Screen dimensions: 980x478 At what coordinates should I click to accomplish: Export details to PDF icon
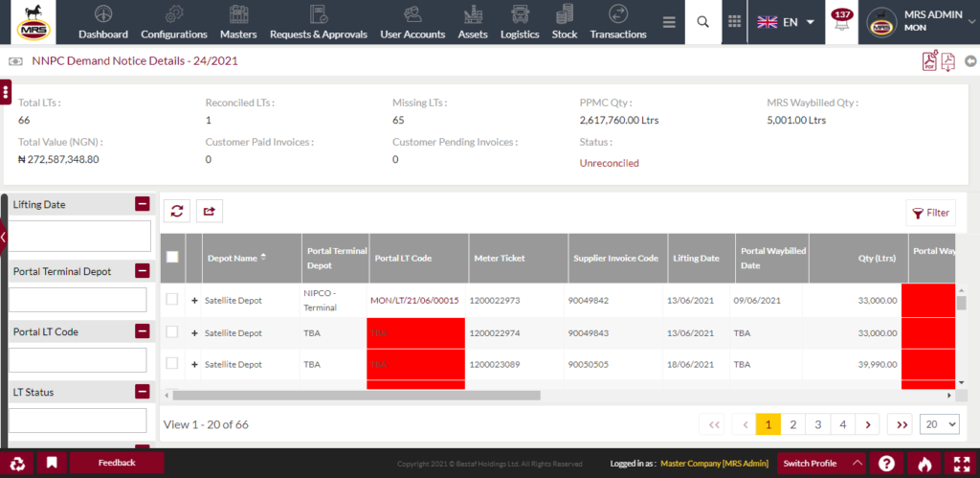pos(930,61)
